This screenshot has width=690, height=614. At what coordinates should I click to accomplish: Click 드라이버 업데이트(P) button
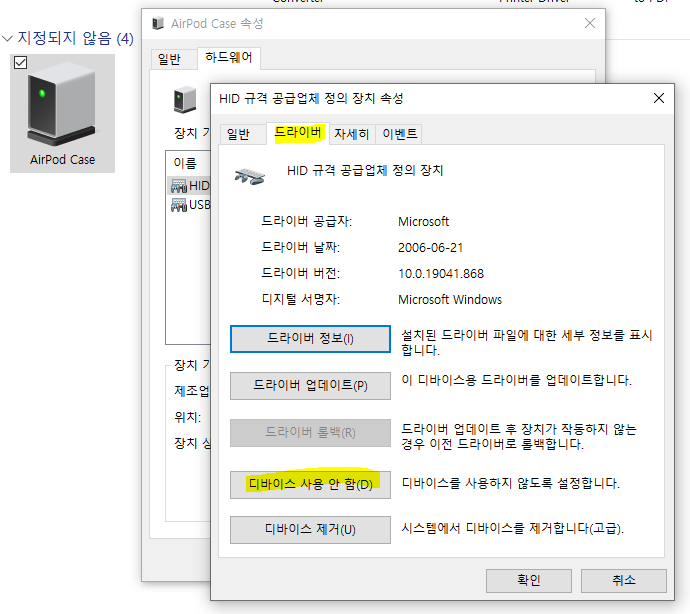pos(310,386)
